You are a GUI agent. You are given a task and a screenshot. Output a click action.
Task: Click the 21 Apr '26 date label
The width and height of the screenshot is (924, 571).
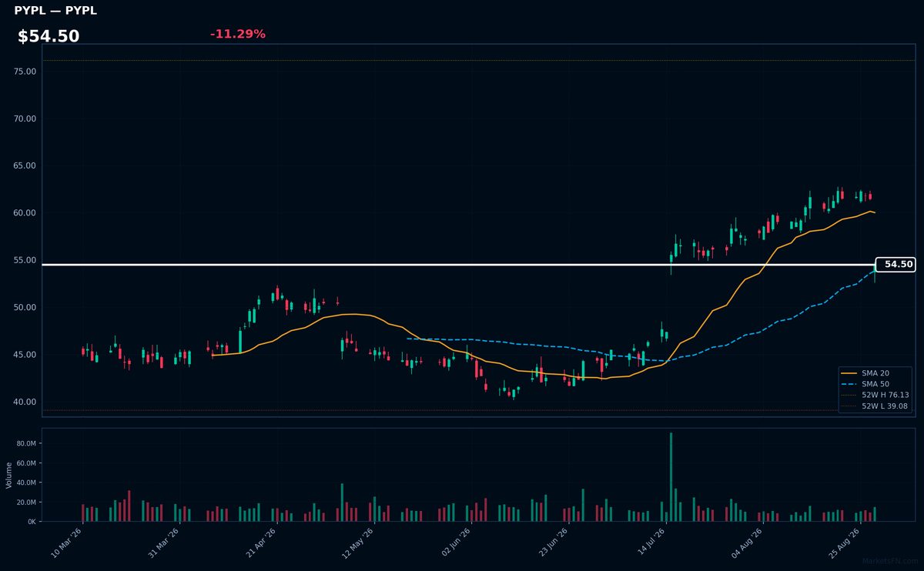pyautogui.click(x=261, y=542)
